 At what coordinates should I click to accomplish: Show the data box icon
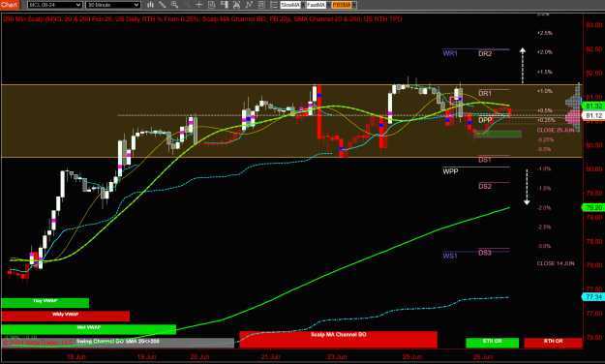(x=211, y=5)
